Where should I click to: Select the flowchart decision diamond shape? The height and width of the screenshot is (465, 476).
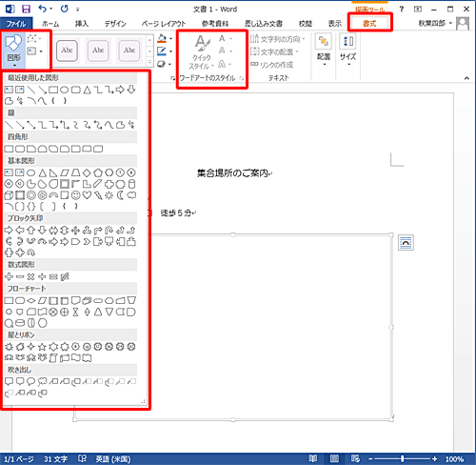pyautogui.click(x=30, y=300)
